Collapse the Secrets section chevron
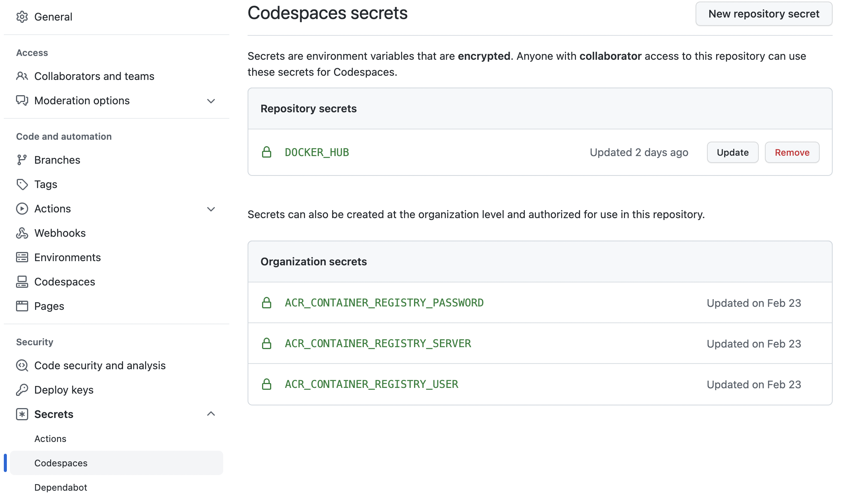The height and width of the screenshot is (504, 854). tap(211, 414)
